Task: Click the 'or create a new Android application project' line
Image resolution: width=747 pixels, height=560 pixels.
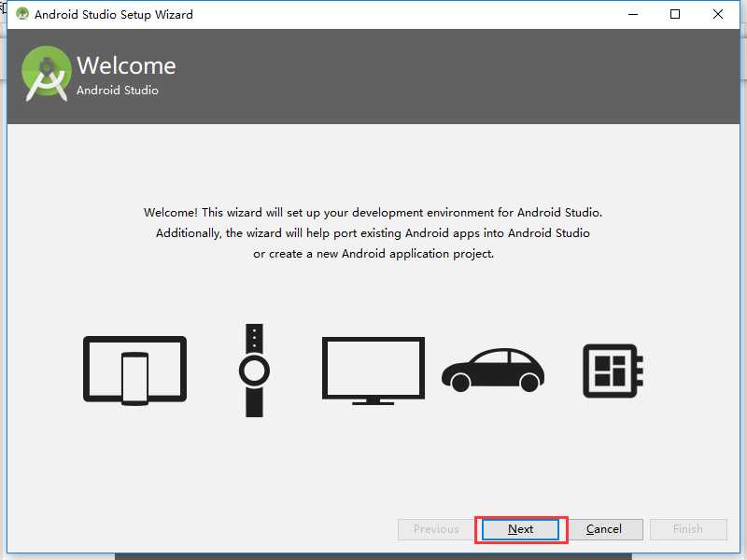Action: [x=373, y=254]
